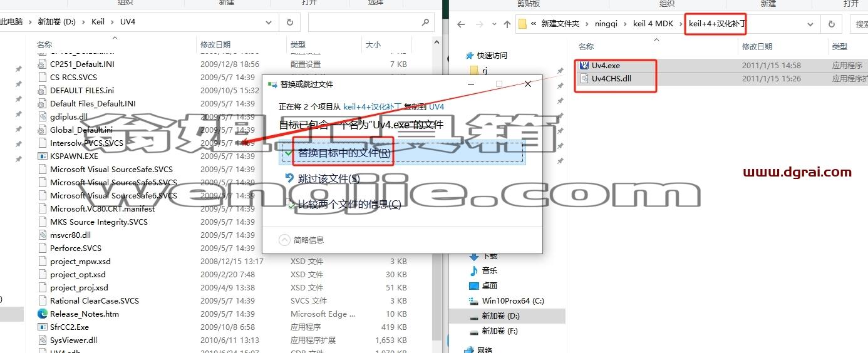Select Perforce.SVCS file icon
The height and width of the screenshot is (353, 868).
click(x=42, y=248)
